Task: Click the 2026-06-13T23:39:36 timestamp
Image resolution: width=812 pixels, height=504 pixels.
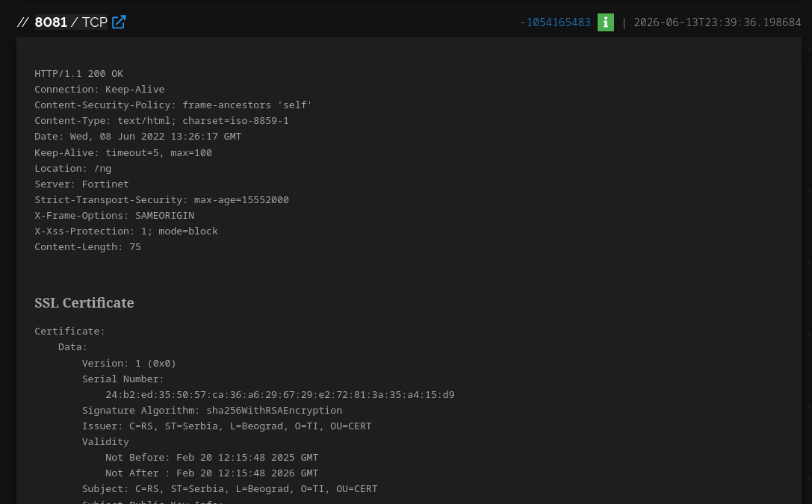Action: (x=717, y=22)
